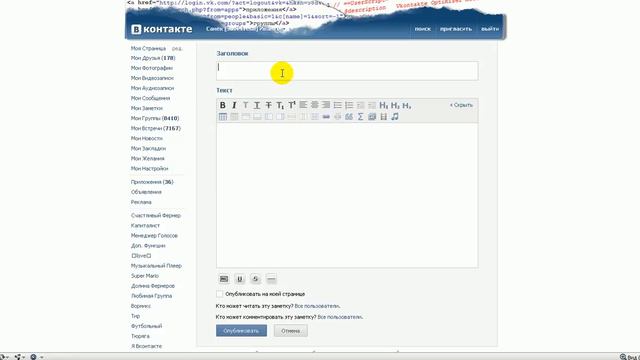Insert horizontal line icon in second row
Image resolution: width=640 pixels, height=360 pixels.
pyautogui.click(x=326, y=117)
